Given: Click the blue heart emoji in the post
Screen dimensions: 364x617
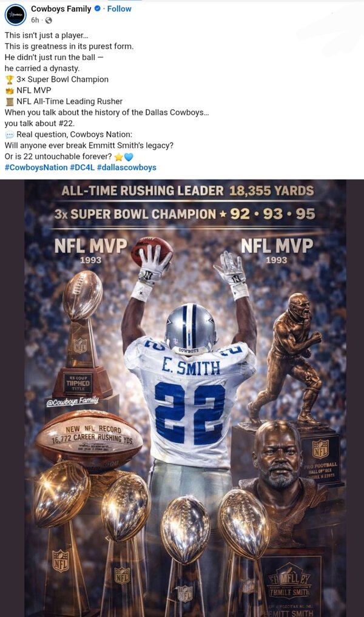Looking at the screenshot, I should pyautogui.click(x=129, y=157).
